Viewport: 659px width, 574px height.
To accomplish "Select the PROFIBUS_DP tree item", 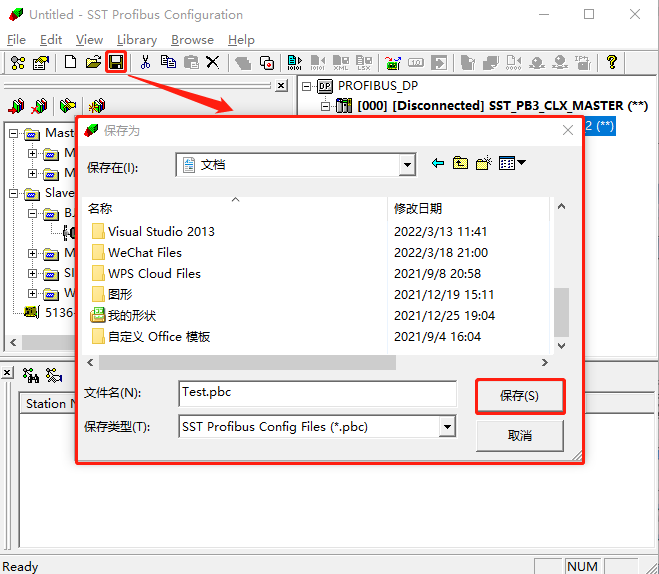I will [x=378, y=86].
